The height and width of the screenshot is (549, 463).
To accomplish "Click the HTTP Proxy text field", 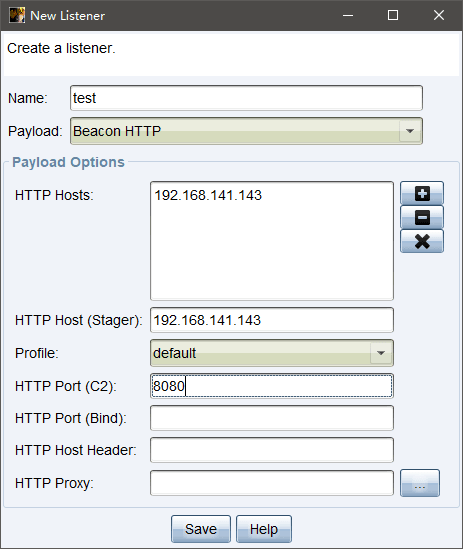I will (272, 483).
